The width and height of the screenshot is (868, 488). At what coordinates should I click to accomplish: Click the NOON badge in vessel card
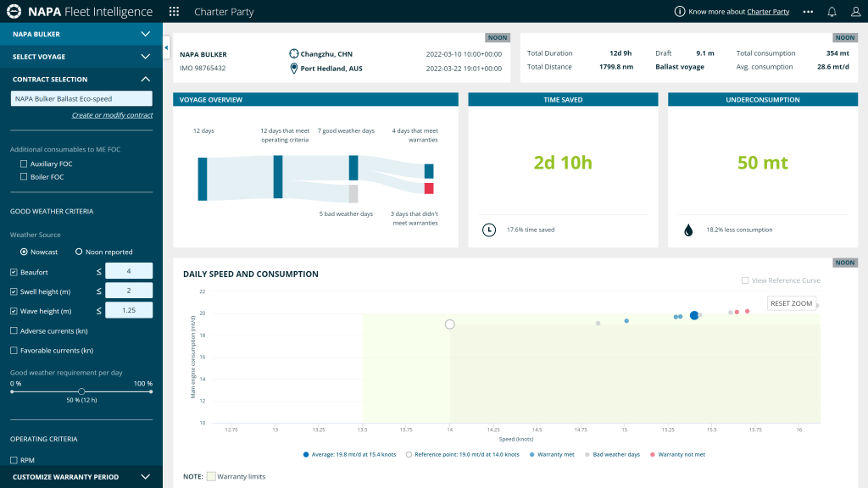point(497,37)
